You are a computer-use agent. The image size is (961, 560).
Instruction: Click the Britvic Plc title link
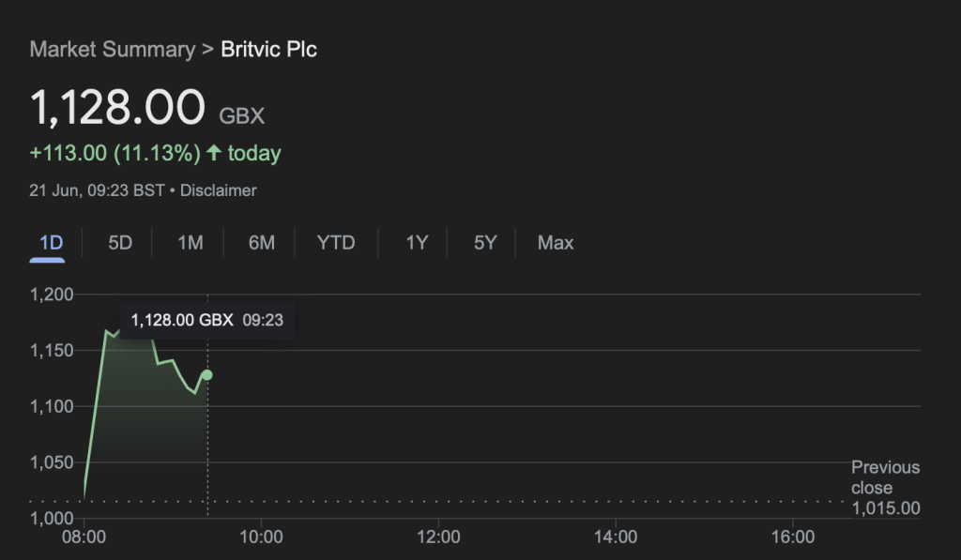pos(268,50)
